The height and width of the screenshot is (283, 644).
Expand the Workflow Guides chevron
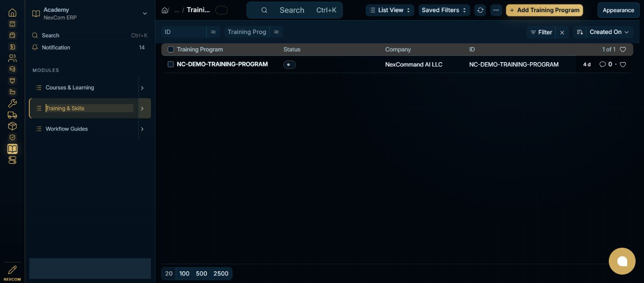coord(142,129)
